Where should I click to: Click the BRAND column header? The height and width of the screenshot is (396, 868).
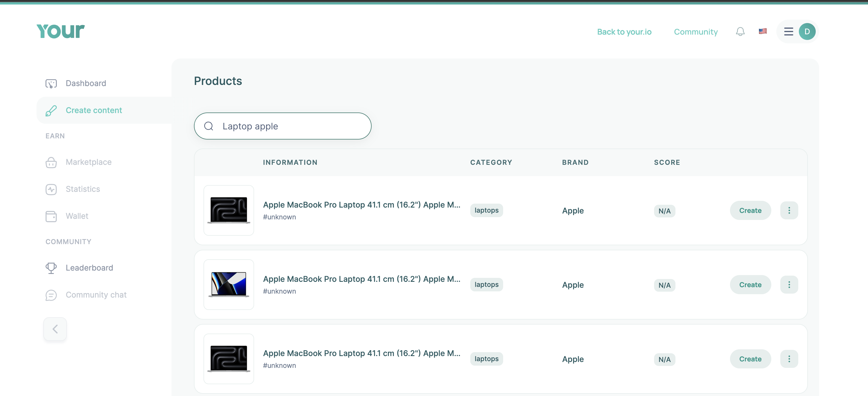tap(575, 163)
